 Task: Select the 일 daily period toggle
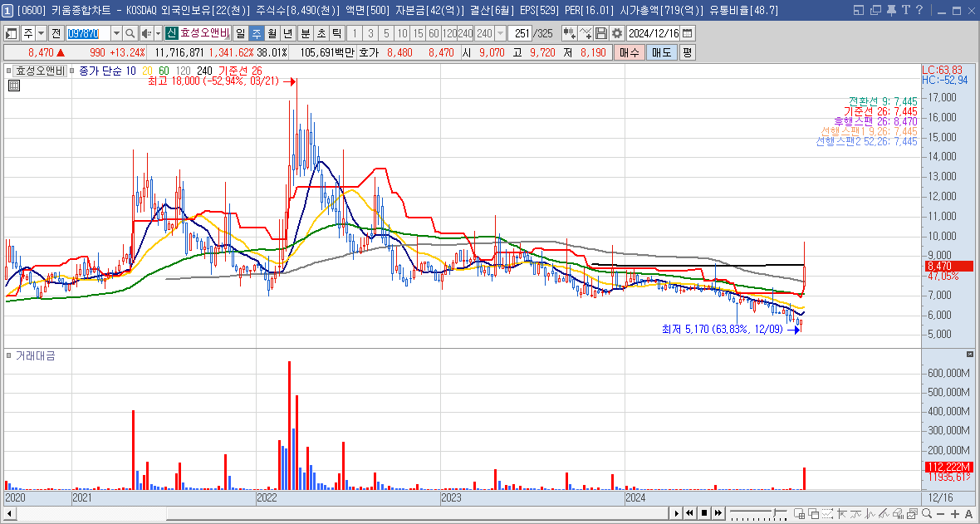click(x=241, y=33)
